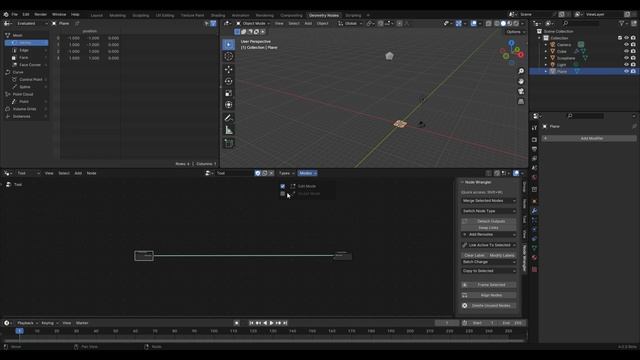Select the Add Cube tool in viewport

coord(229,143)
